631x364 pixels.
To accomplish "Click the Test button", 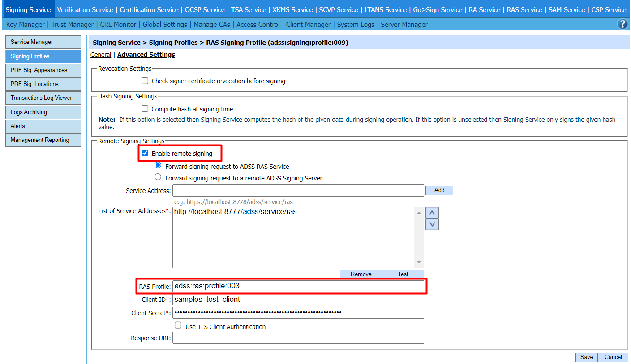I will (x=403, y=274).
